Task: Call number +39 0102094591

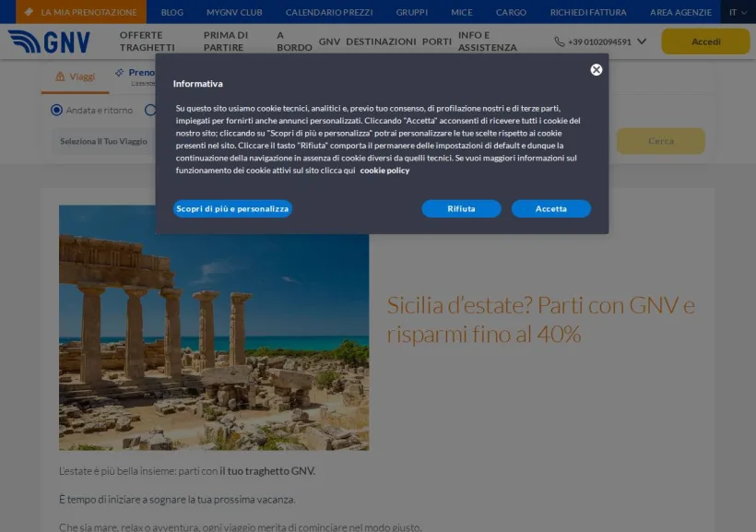Action: (599, 42)
